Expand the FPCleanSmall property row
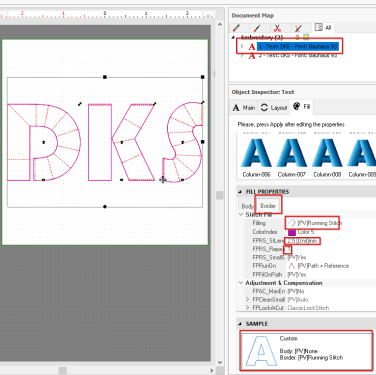Image resolution: width=376 pixels, height=375 pixels. pos(247,300)
